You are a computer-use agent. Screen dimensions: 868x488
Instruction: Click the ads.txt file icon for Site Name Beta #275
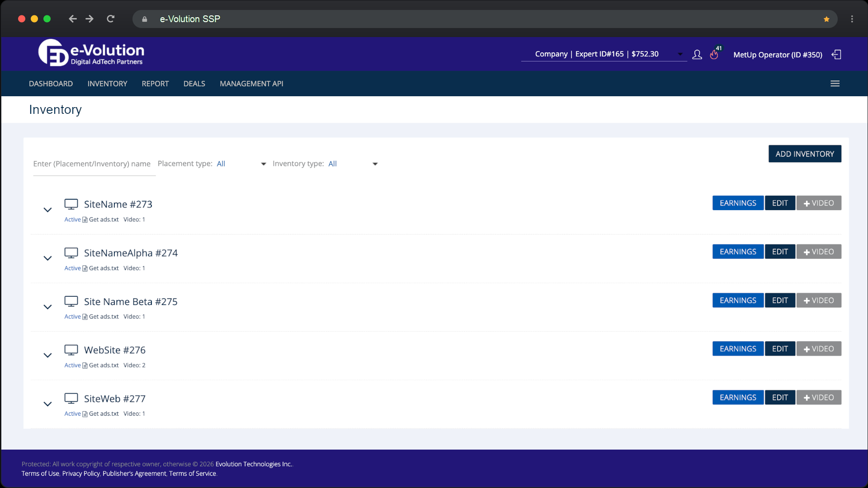tap(85, 317)
